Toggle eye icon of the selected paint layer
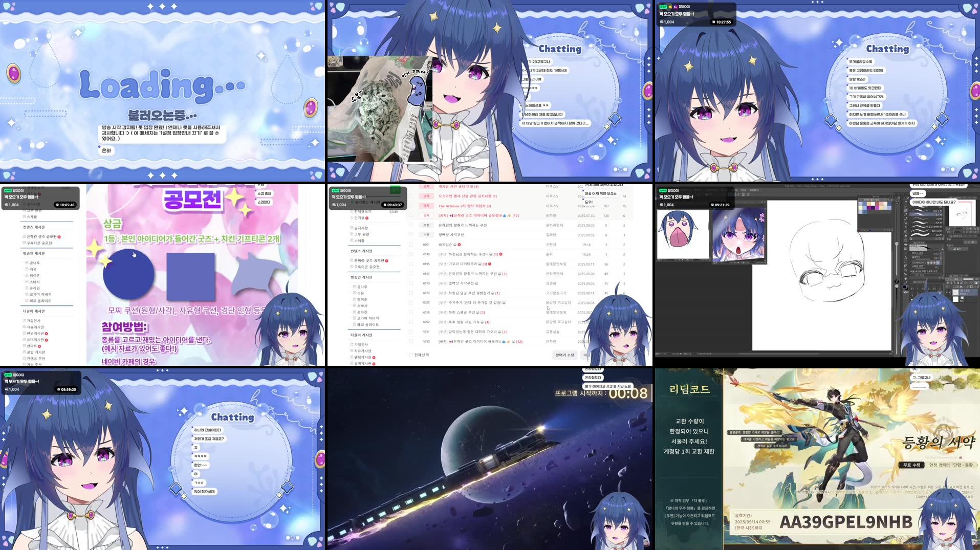 [x=948, y=291]
